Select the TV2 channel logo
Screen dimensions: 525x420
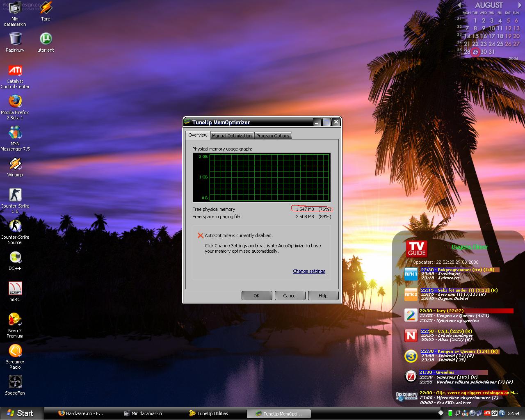pyautogui.click(x=411, y=315)
